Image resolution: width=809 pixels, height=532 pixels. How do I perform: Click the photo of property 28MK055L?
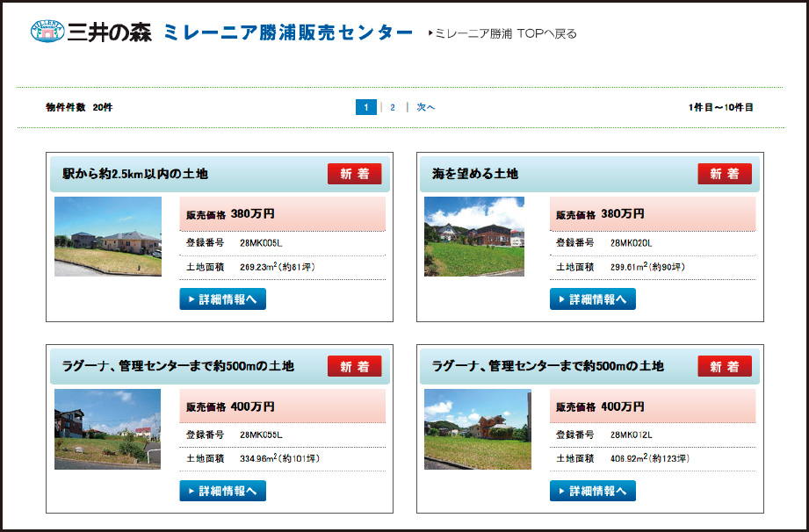107,429
